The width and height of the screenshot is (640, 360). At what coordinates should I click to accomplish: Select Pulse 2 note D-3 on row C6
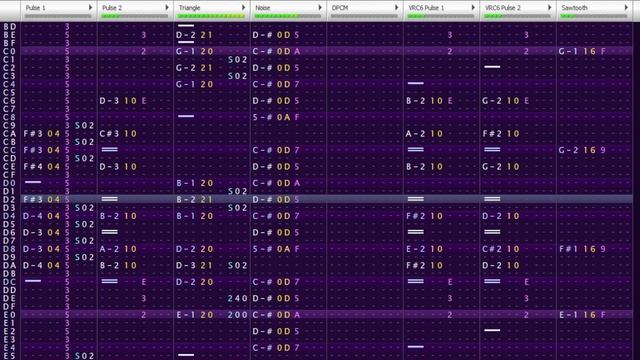click(109, 101)
